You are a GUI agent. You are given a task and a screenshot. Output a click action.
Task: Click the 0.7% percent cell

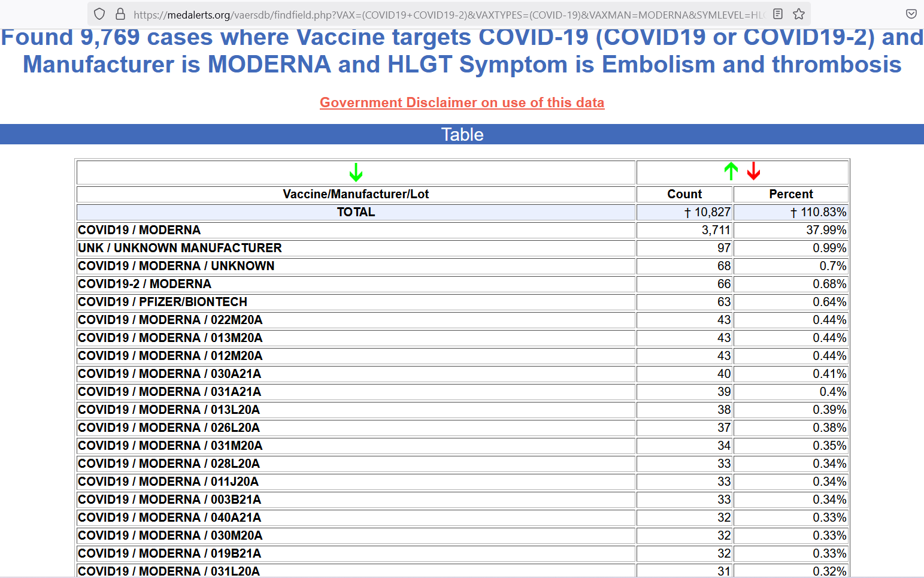(791, 266)
